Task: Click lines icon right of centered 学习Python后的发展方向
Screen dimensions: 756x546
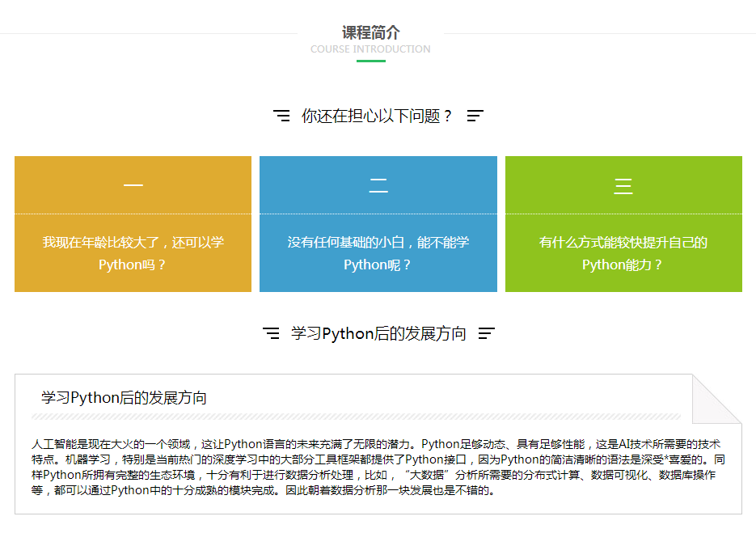Action: point(486,333)
